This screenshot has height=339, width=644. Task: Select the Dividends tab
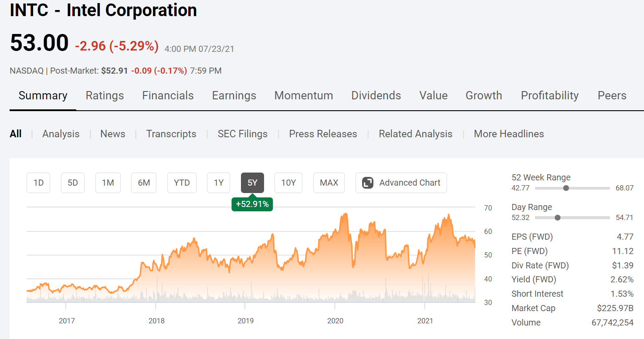point(376,95)
